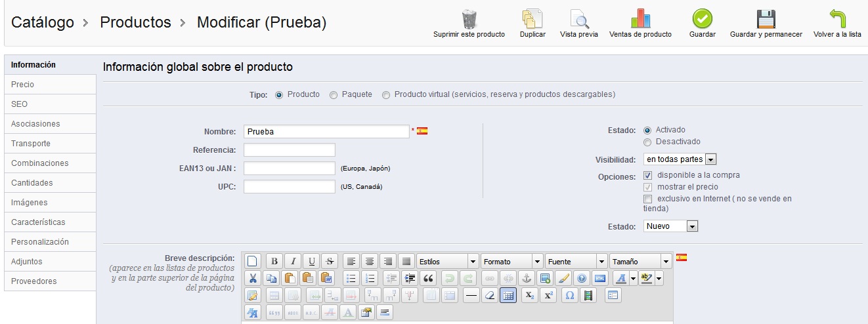The height and width of the screenshot is (324, 868).
Task: Select the Activado status radio
Action: pos(647,131)
